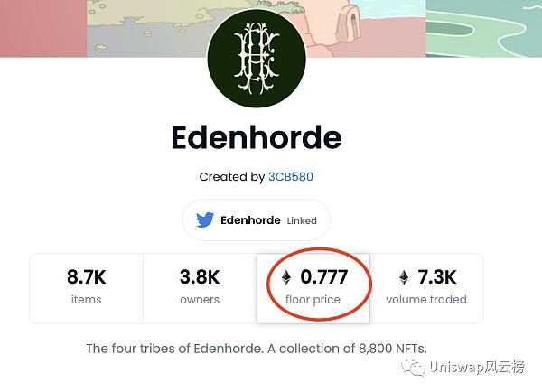Click the "volume traded" label

tap(426, 299)
